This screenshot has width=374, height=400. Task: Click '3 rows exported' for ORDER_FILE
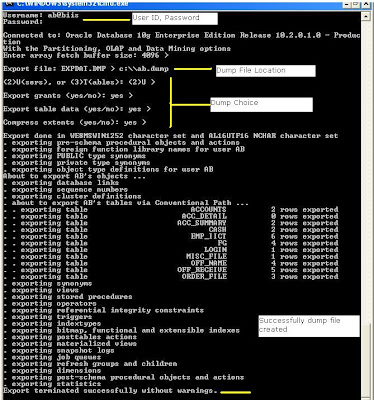(304, 276)
